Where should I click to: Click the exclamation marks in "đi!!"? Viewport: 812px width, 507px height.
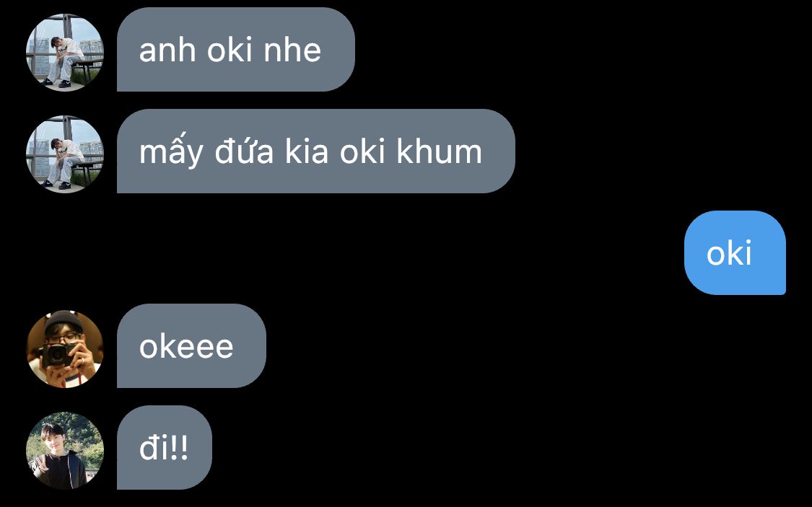pyautogui.click(x=179, y=448)
